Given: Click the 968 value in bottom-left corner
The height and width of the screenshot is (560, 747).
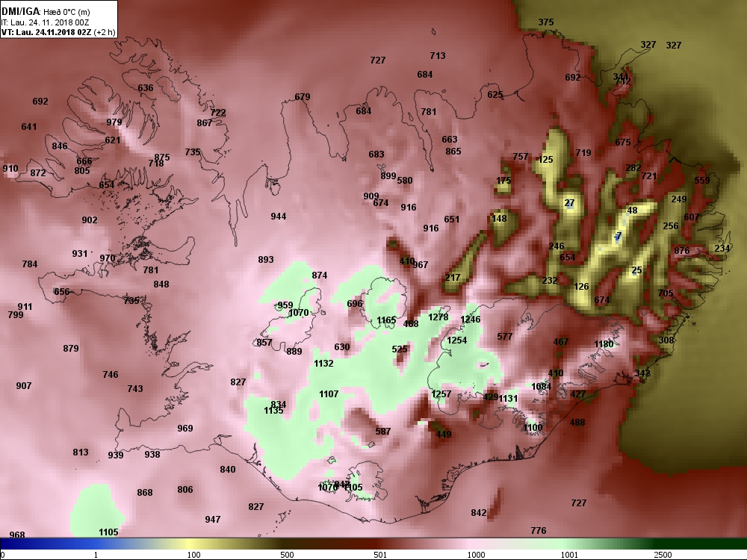Looking at the screenshot, I should click(16, 535).
